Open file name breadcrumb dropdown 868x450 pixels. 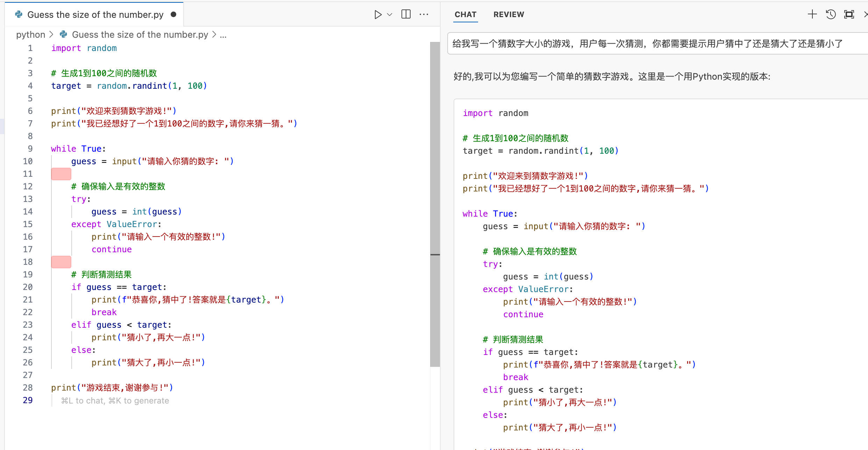(x=140, y=35)
